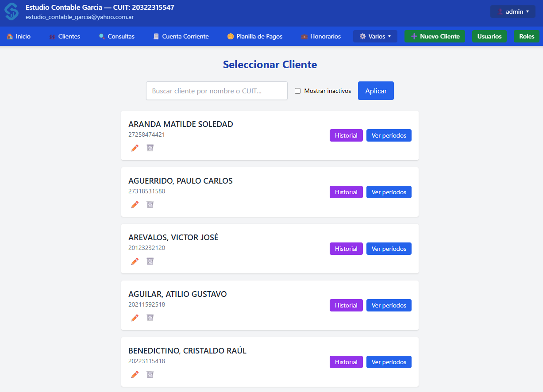
Task: Open the editor pencil for BENEDICTINO, CRISTALDO RAÚL
Action: (x=135, y=374)
